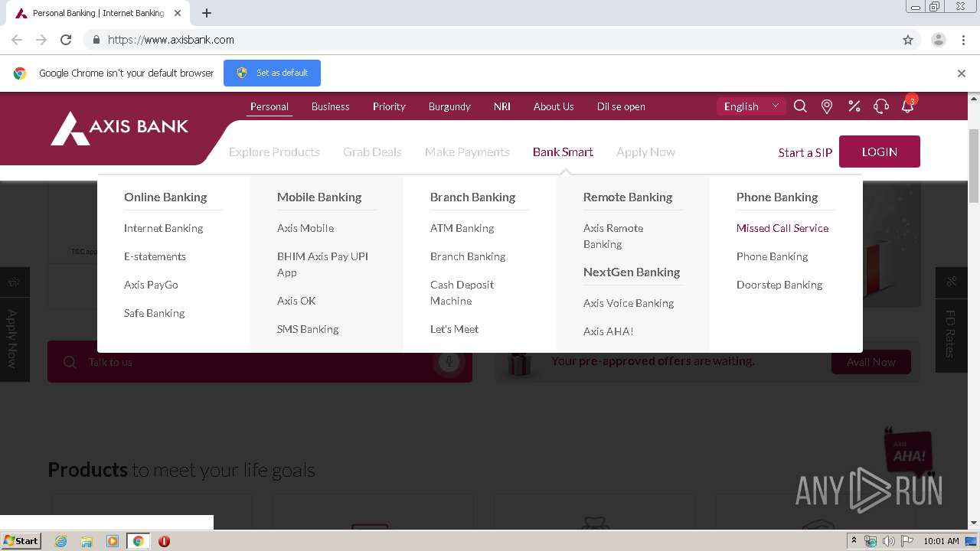Image resolution: width=980 pixels, height=551 pixels.
Task: Expand the Make Payments menu
Action: coord(467,152)
